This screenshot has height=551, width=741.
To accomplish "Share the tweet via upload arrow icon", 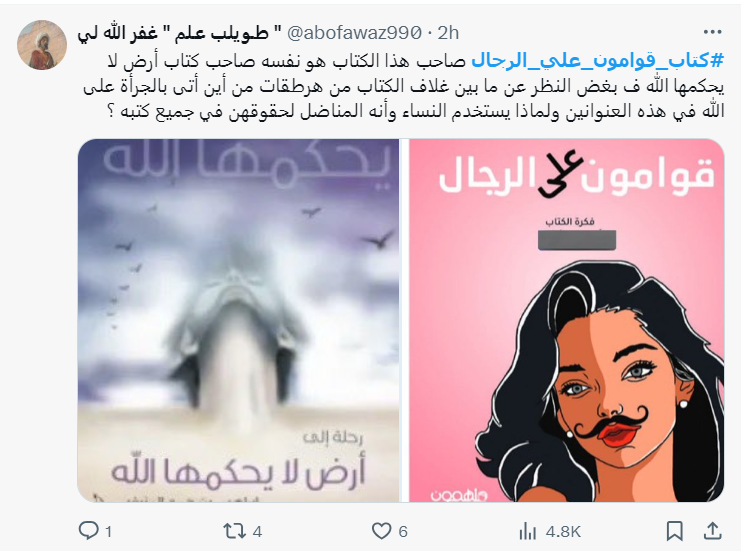I will pos(712,531).
